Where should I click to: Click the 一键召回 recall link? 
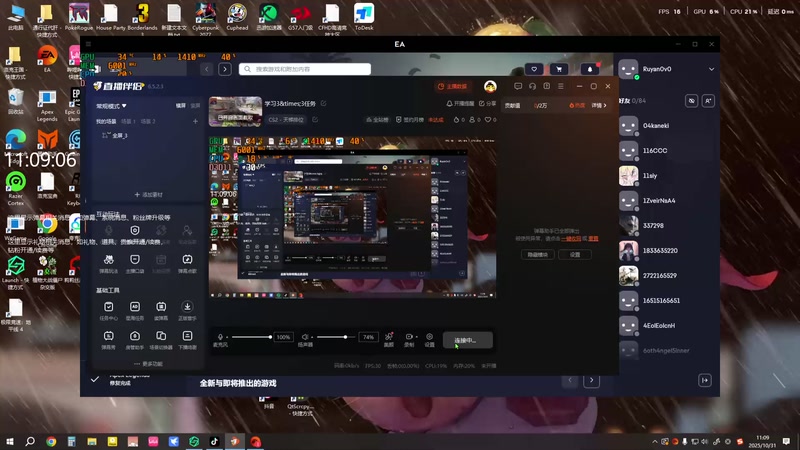click(571, 239)
